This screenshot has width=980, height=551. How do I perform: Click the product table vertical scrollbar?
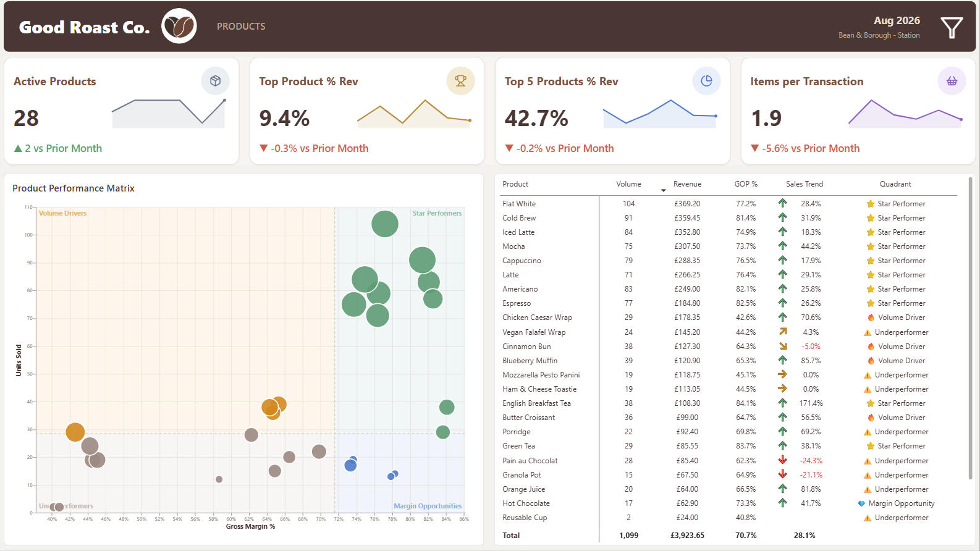[970, 327]
